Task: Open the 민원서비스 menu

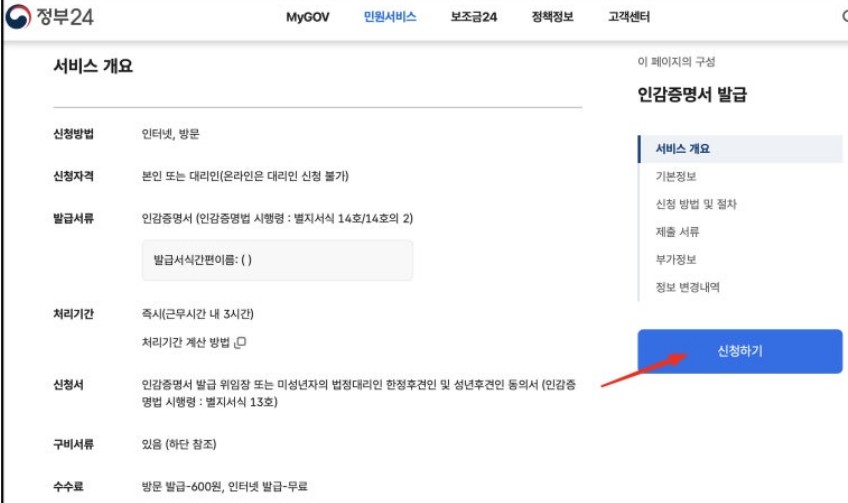Action: coord(390,17)
